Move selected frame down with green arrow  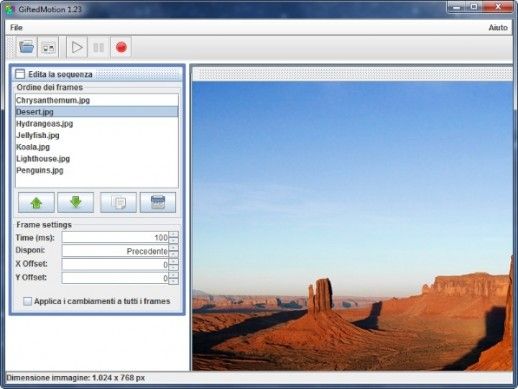[x=76, y=202]
